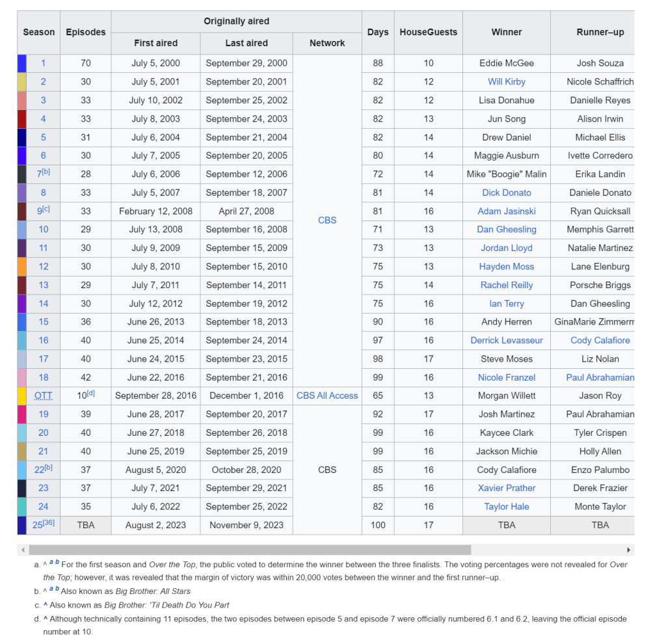Viewport: 666px width, 644px height.
Task: Follow the CBS All Access network link
Action: click(x=327, y=396)
